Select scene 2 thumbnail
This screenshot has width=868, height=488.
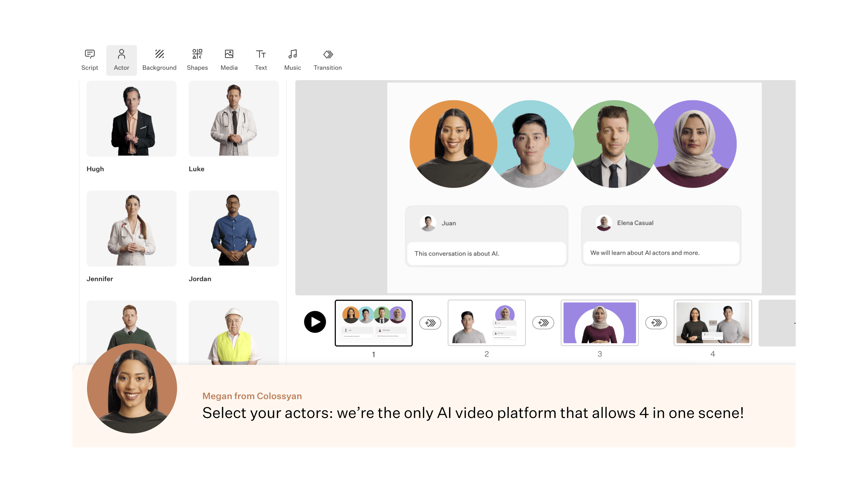coord(486,323)
